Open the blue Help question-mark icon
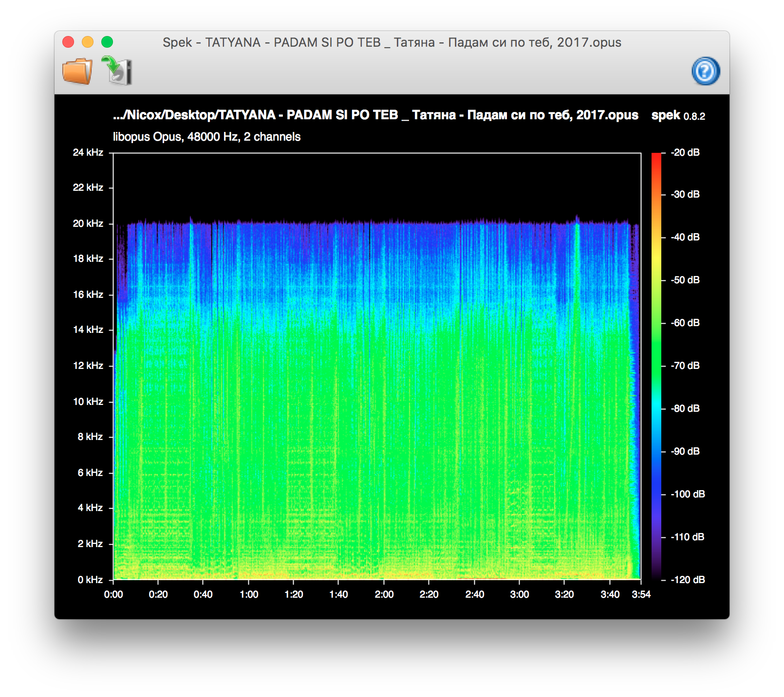Image resolution: width=784 pixels, height=697 pixels. pyautogui.click(x=705, y=72)
